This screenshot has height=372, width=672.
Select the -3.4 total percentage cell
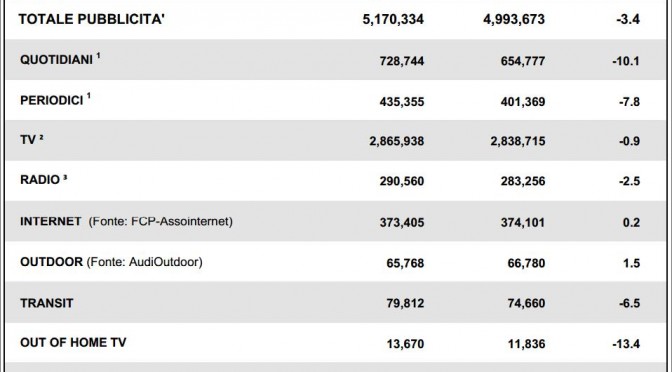pos(628,19)
